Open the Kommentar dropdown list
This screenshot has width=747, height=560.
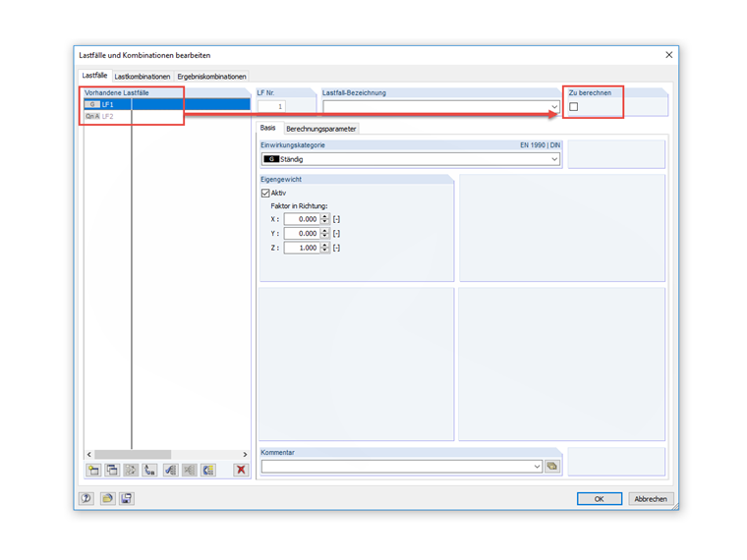pos(537,467)
